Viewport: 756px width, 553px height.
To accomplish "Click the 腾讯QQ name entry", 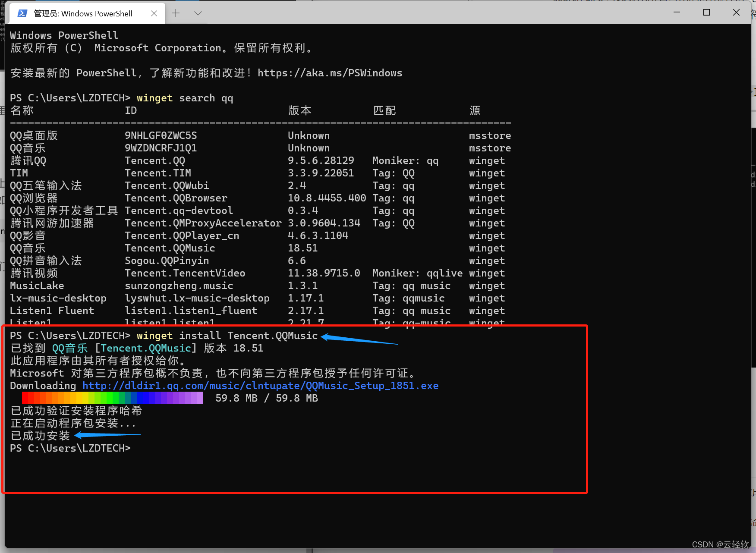I will (28, 161).
